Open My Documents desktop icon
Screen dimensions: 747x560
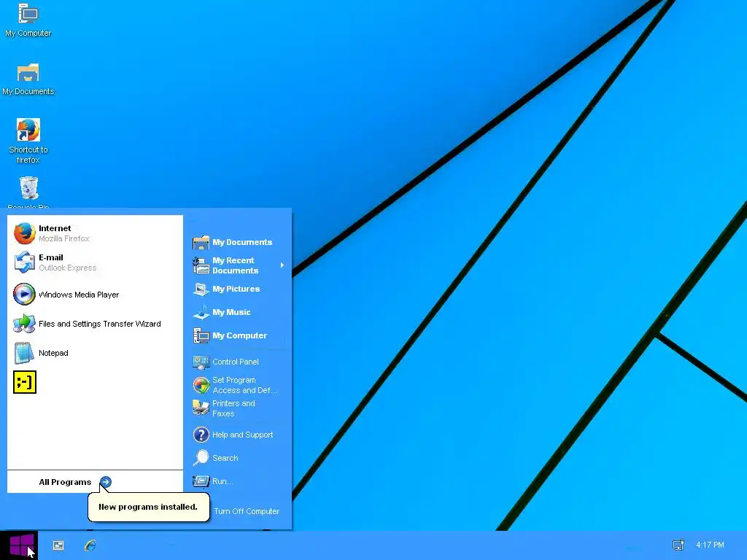coord(28,79)
